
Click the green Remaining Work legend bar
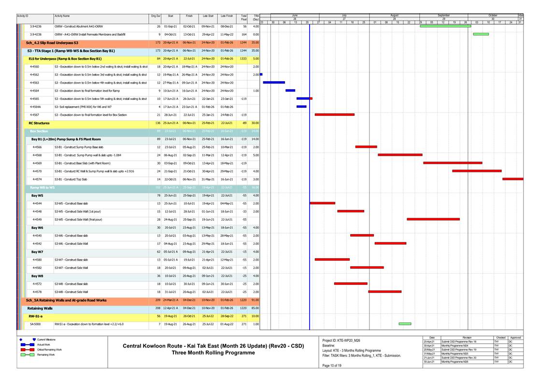(x=28, y=355)
